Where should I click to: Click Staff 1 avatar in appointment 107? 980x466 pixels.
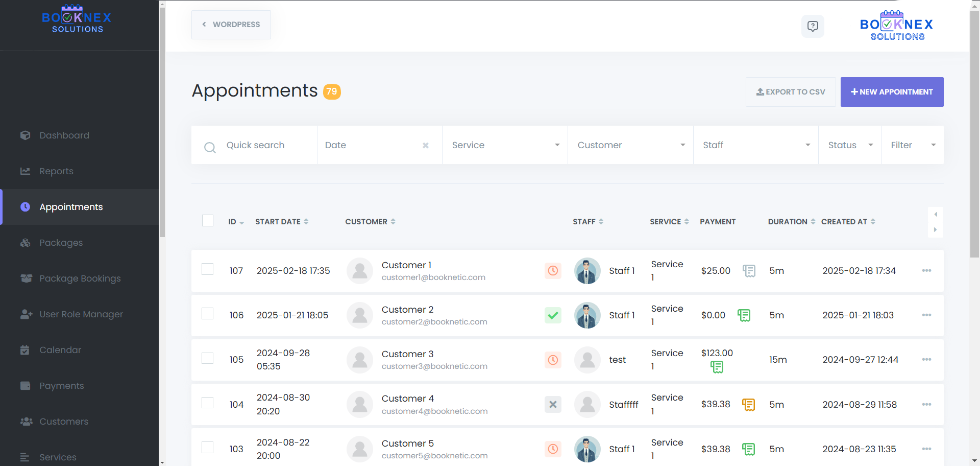pos(587,271)
